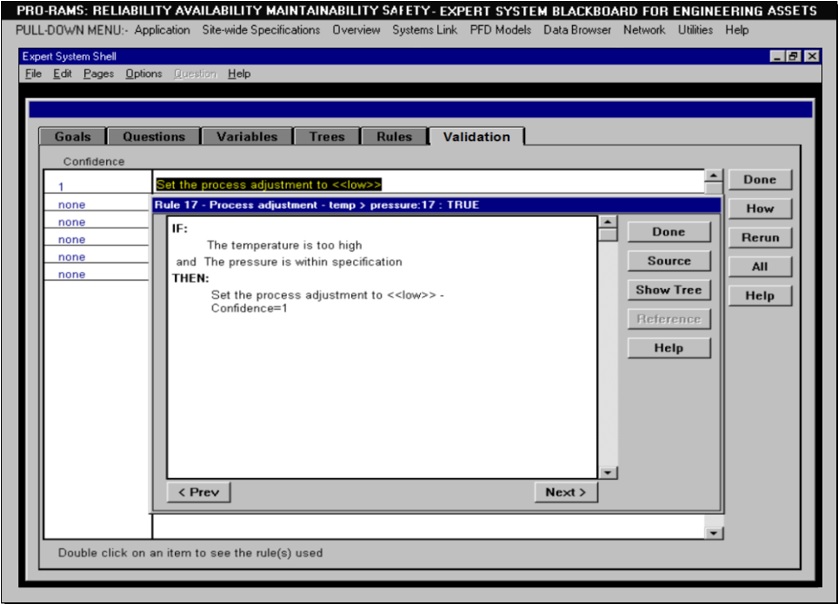Click the outer Done button beside results
The image size is (840, 605).
coord(760,180)
